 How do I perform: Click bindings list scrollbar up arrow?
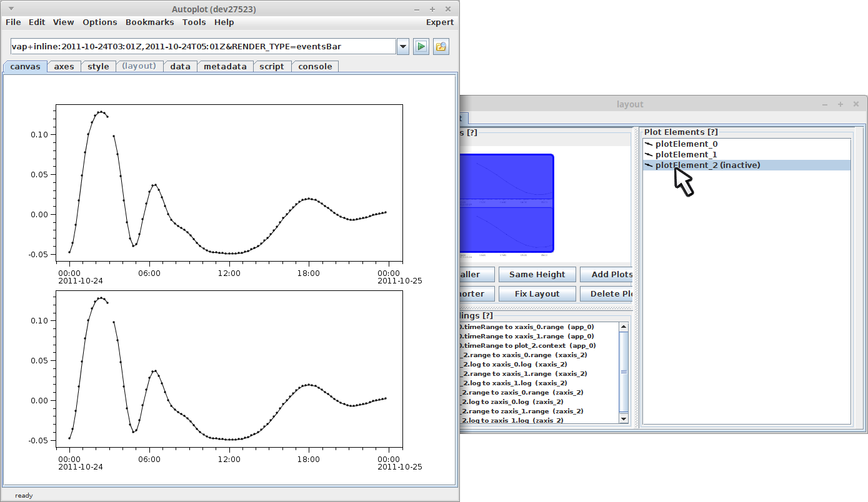623,327
